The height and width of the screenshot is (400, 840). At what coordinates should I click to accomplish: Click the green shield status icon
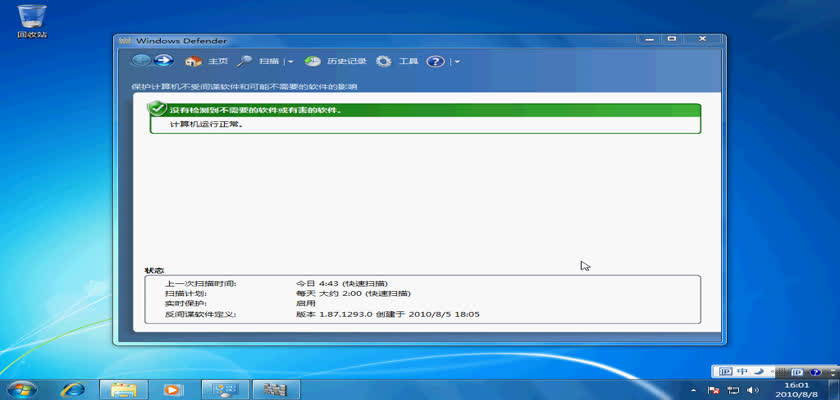pyautogui.click(x=156, y=108)
